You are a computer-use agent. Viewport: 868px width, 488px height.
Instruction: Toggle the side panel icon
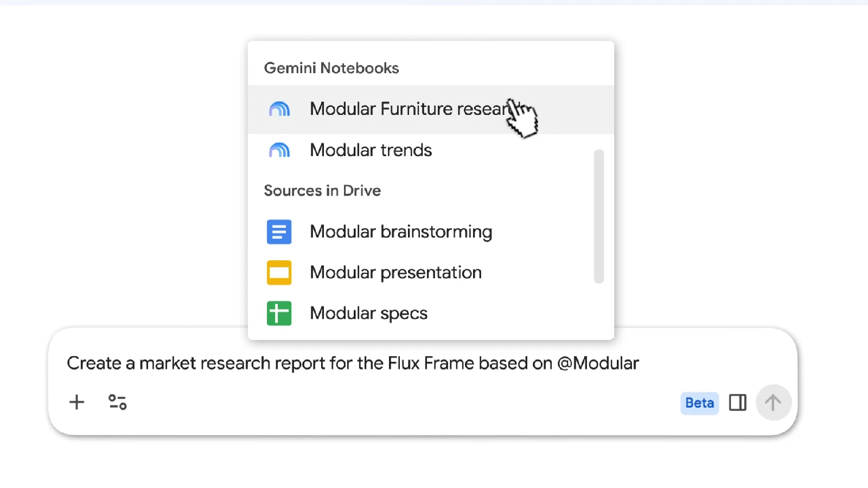pyautogui.click(x=737, y=403)
